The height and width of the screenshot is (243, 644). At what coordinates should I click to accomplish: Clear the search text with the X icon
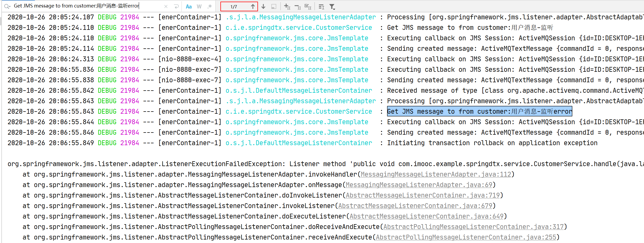(x=166, y=6)
